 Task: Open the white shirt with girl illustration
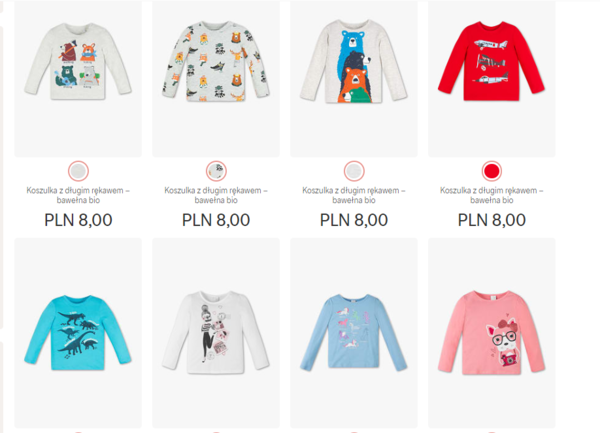(216, 333)
